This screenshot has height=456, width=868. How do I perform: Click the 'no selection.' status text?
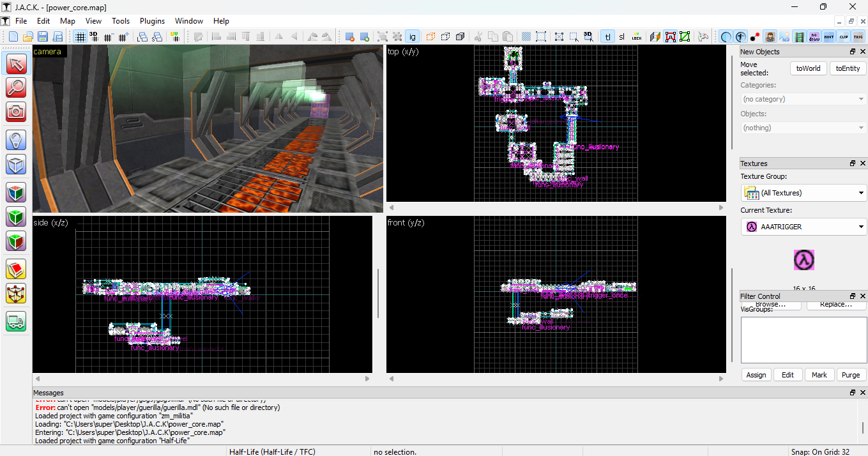[395, 452]
